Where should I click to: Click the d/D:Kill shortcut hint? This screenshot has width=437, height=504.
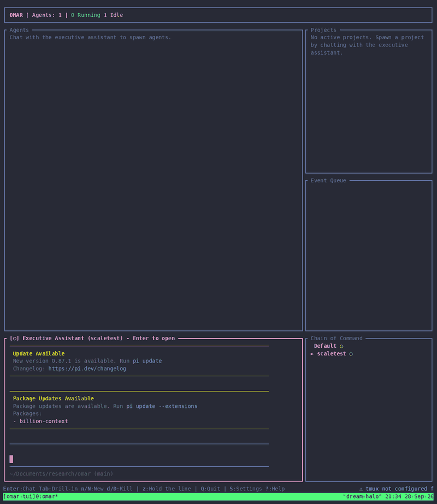(120, 489)
